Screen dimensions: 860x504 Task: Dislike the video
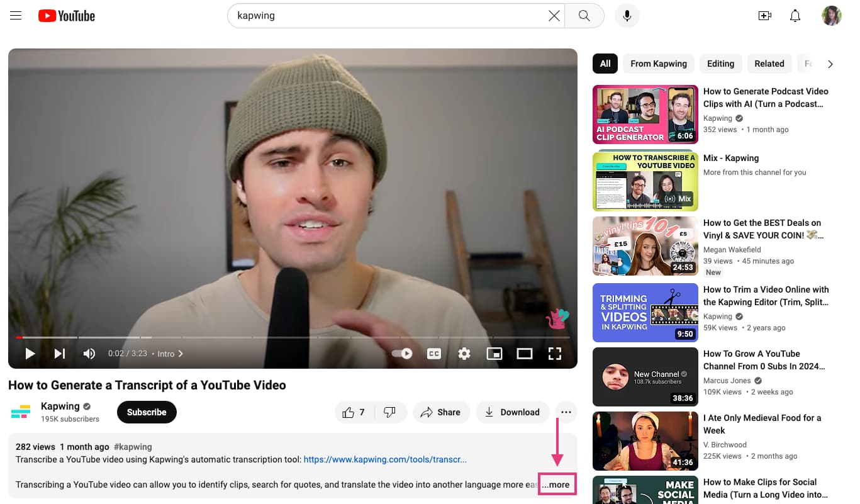coord(390,412)
